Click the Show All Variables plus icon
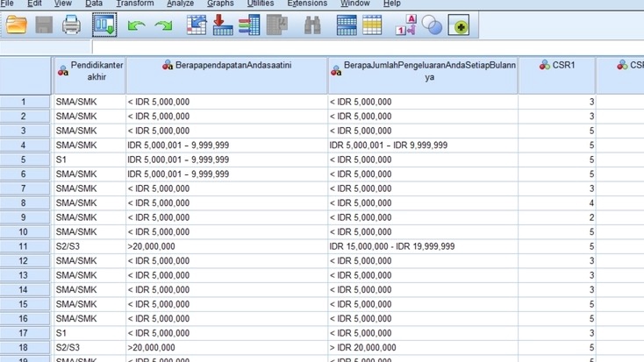 (459, 25)
